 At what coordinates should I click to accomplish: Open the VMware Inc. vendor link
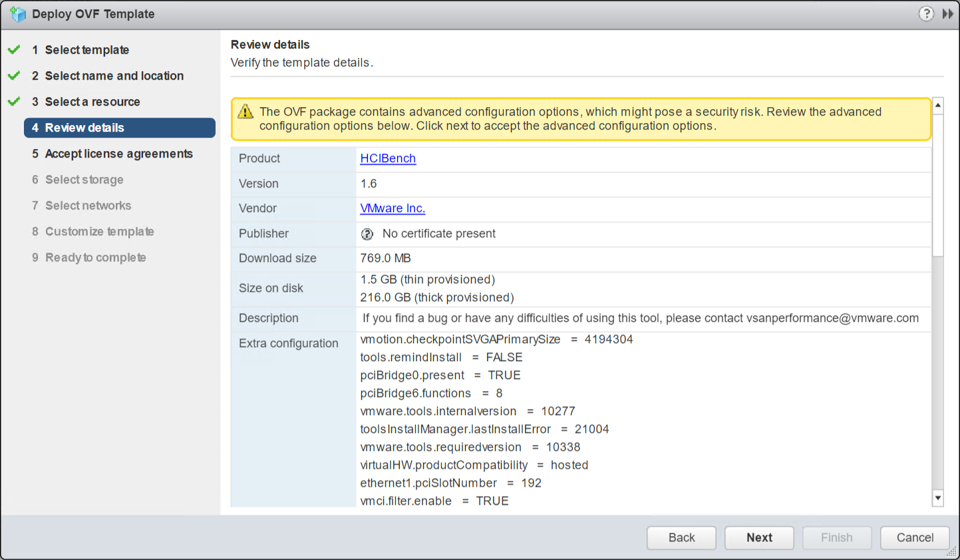[x=393, y=208]
